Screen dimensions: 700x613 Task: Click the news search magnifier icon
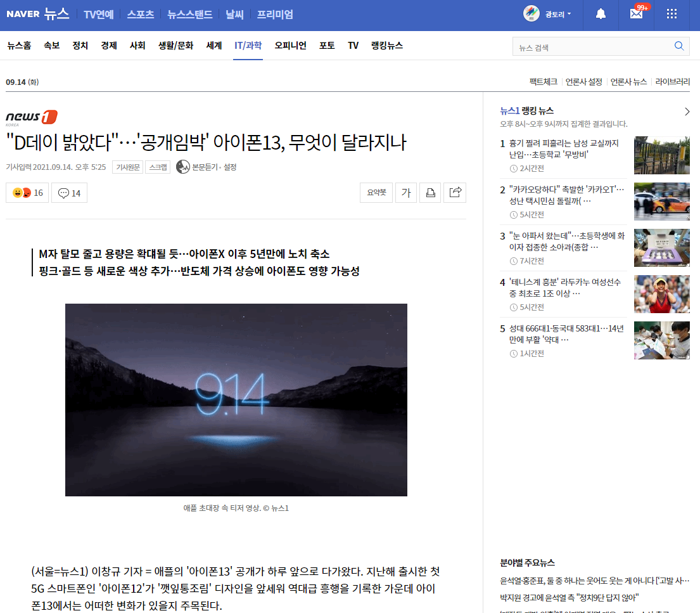(679, 46)
